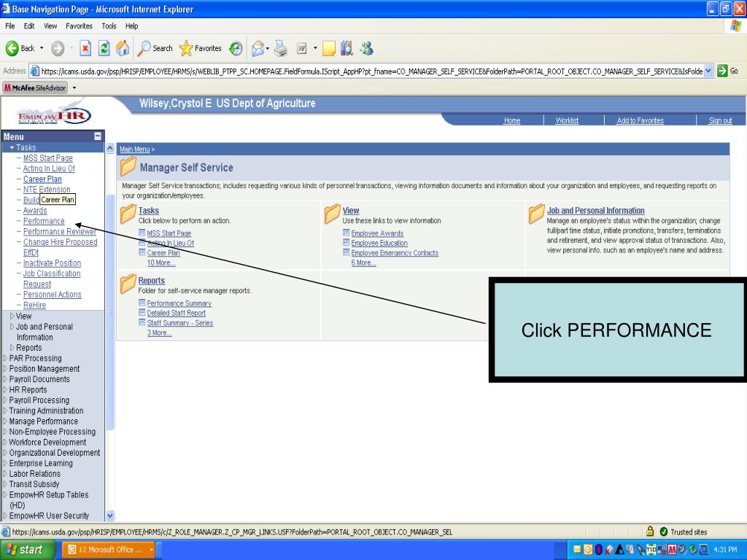Open the address bar dropdown arrow
This screenshot has width=747, height=560.
(708, 71)
